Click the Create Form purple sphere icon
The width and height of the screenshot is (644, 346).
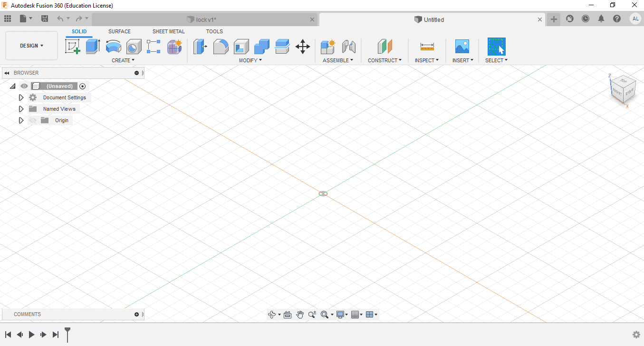(174, 47)
